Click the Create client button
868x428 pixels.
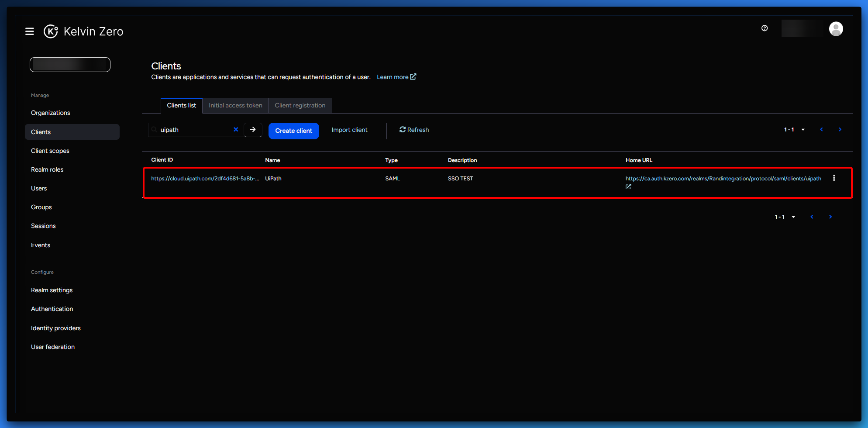click(x=294, y=131)
